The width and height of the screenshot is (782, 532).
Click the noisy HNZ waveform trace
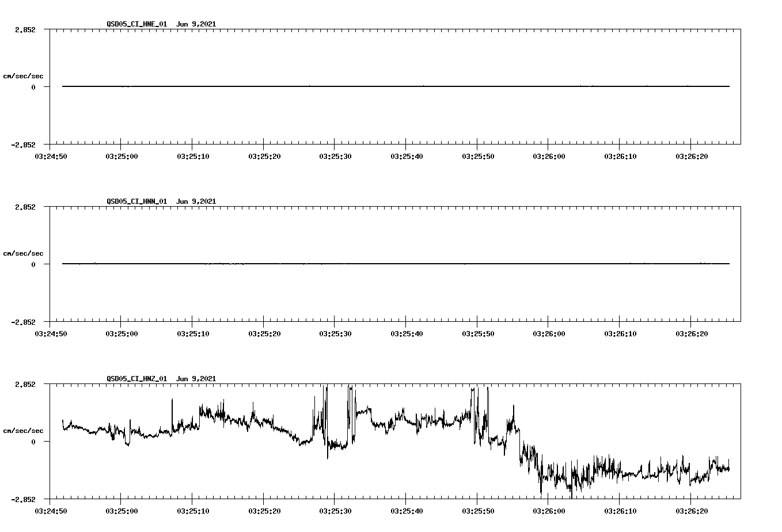pyautogui.click(x=396, y=442)
